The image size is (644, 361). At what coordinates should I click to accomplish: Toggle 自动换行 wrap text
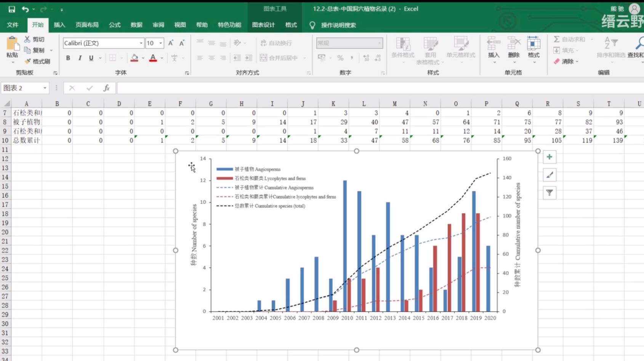tap(276, 43)
